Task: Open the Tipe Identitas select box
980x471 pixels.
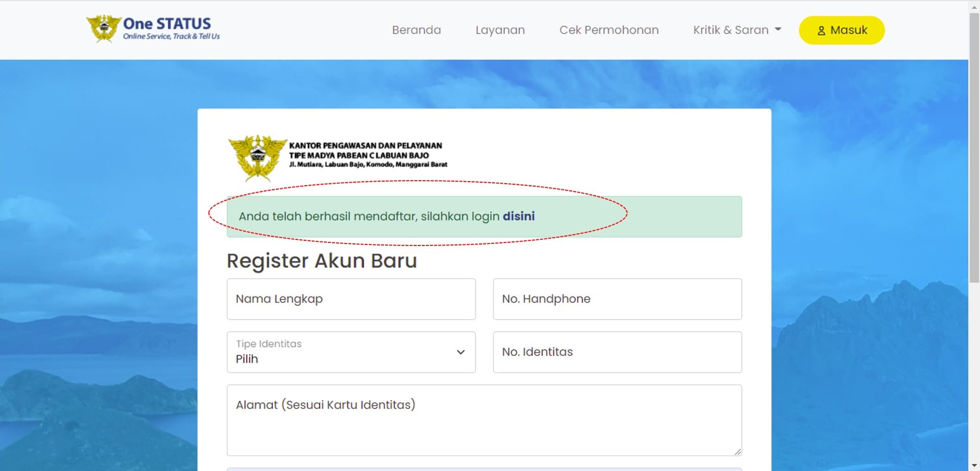Action: (351, 352)
